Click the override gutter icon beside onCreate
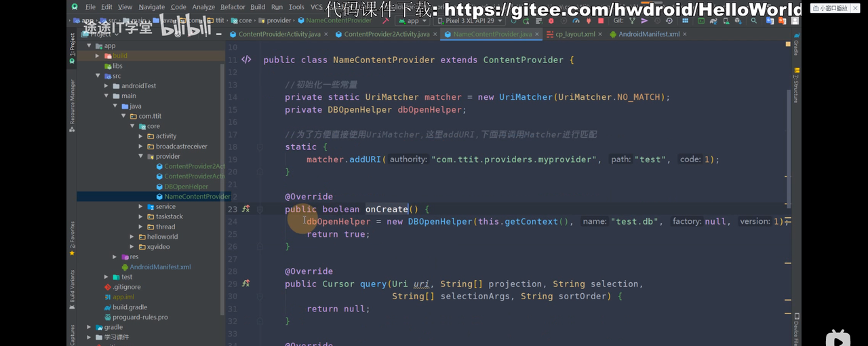Viewport: 868px width, 346px height. [x=245, y=209]
